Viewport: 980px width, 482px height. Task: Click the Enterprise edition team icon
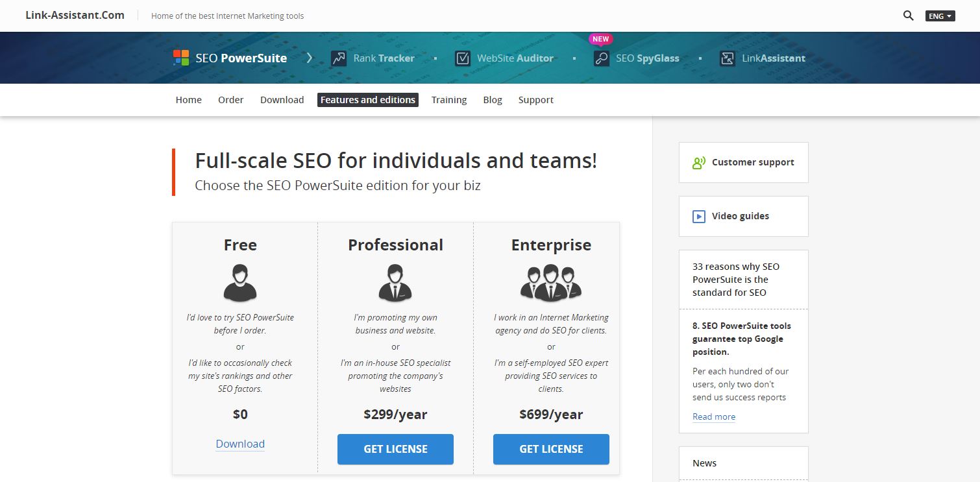[x=551, y=282]
